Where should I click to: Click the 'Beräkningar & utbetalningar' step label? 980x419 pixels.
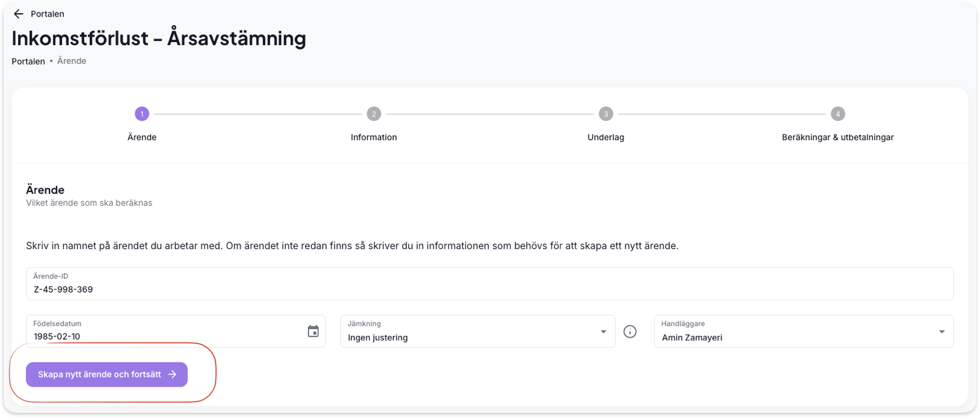click(838, 138)
